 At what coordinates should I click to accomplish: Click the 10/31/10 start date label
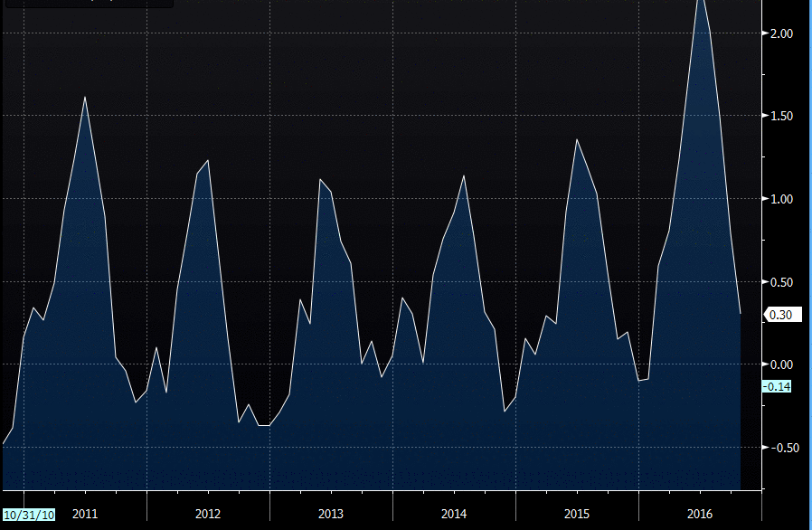[x=28, y=515]
